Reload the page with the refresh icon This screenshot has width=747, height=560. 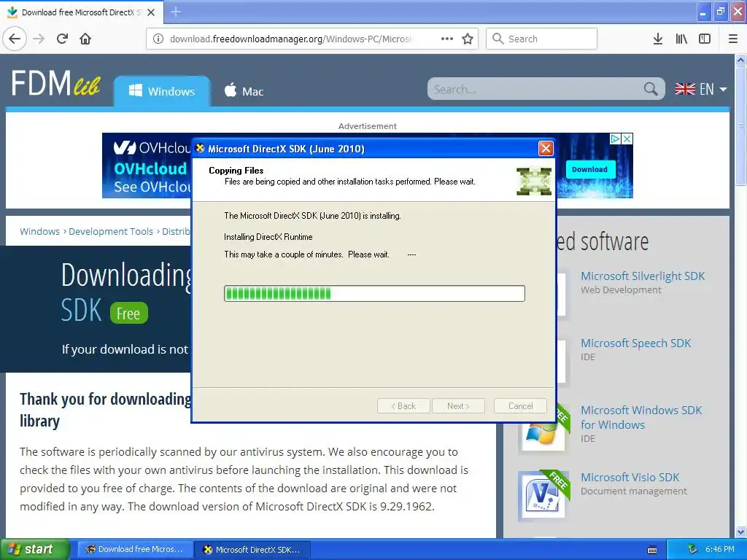[62, 39]
